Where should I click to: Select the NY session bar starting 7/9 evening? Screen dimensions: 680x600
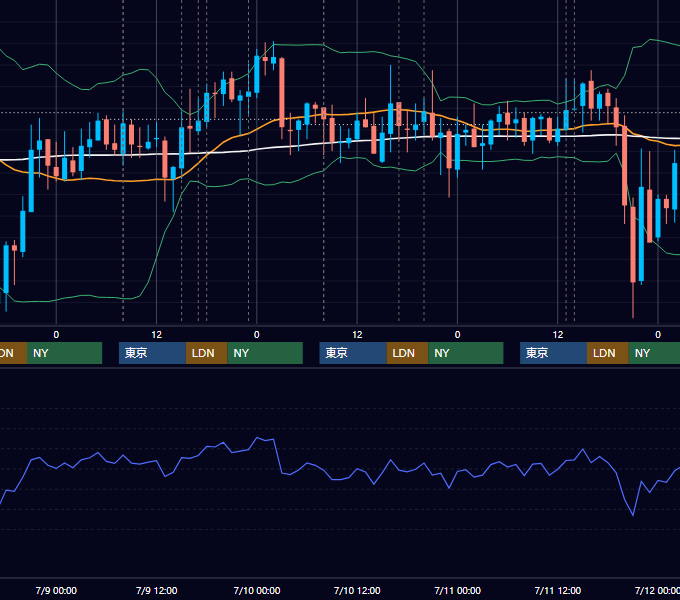point(265,353)
